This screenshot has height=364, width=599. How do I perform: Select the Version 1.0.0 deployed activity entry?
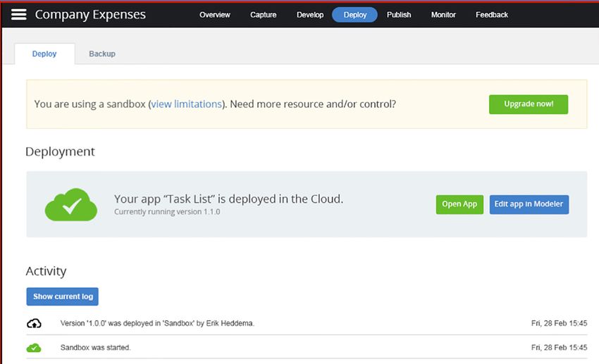pyautogui.click(x=157, y=323)
